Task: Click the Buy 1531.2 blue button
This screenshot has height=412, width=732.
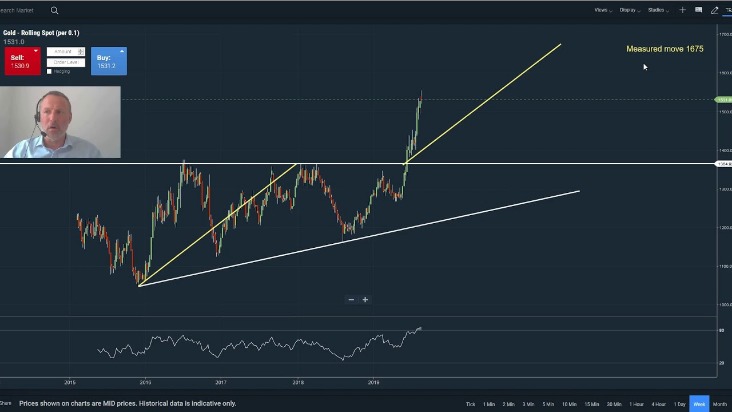Action: pos(109,61)
